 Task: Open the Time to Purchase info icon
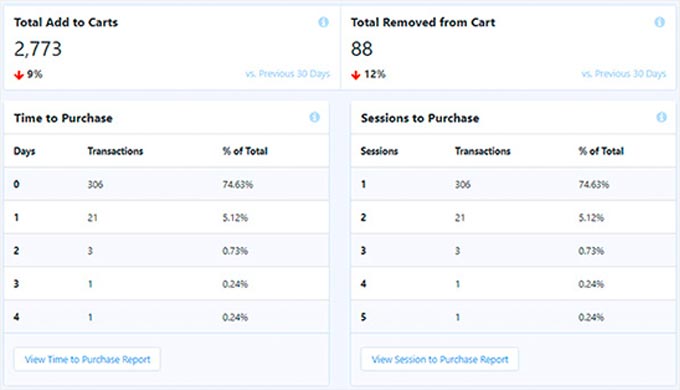(x=314, y=117)
